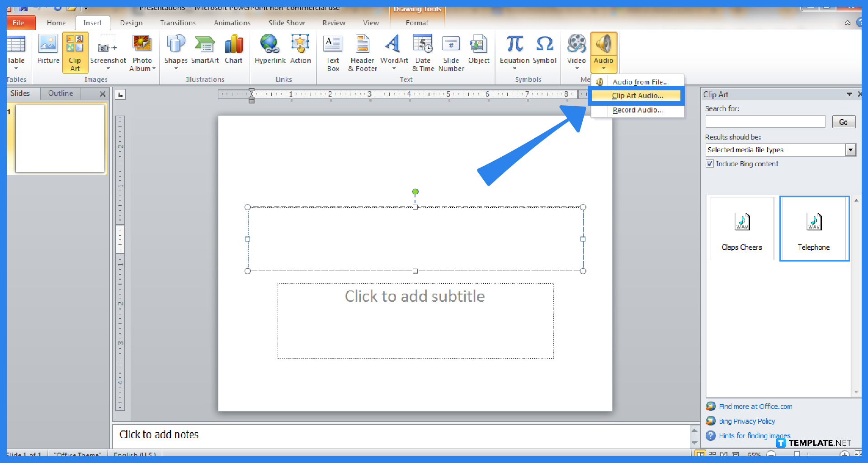Screen dimensions: 868x463
Task: Switch to the Transitions tab
Action: point(178,23)
